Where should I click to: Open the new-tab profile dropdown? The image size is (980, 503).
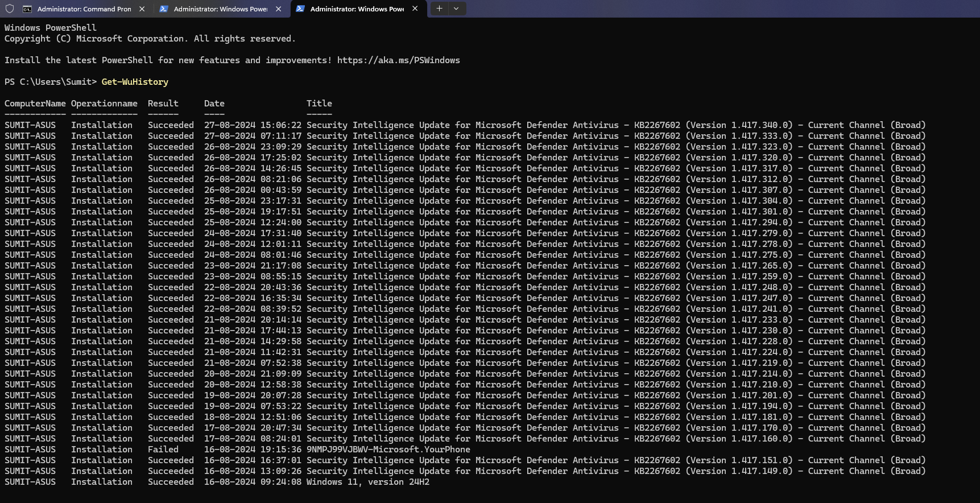click(x=456, y=9)
